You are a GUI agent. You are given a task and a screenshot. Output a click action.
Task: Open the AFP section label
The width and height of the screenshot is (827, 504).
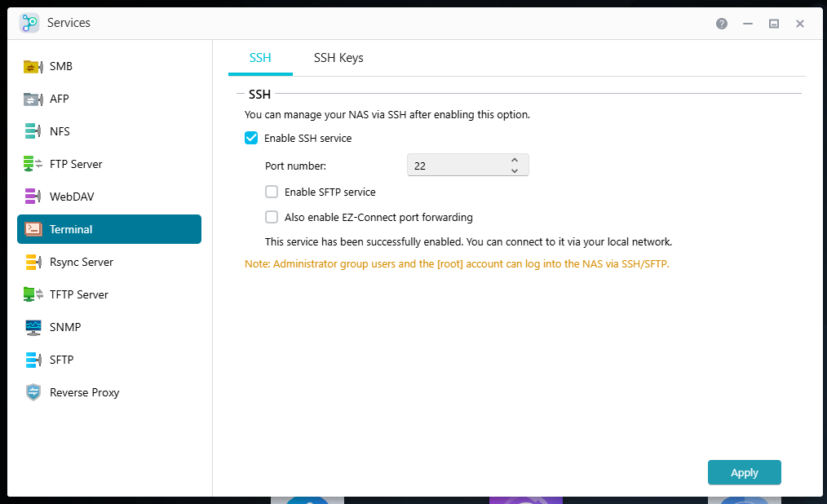[60, 99]
